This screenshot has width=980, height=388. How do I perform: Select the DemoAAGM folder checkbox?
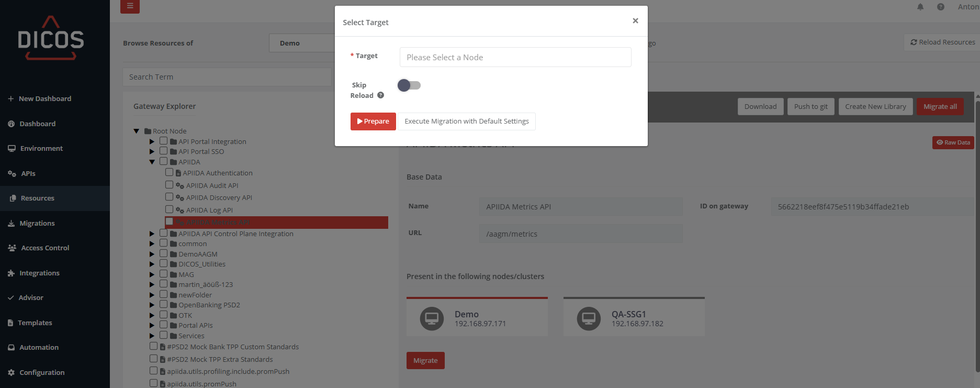(x=164, y=253)
